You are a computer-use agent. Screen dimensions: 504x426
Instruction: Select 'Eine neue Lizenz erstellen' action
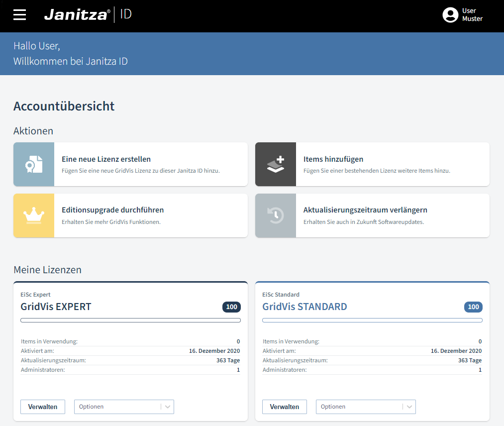(x=106, y=159)
